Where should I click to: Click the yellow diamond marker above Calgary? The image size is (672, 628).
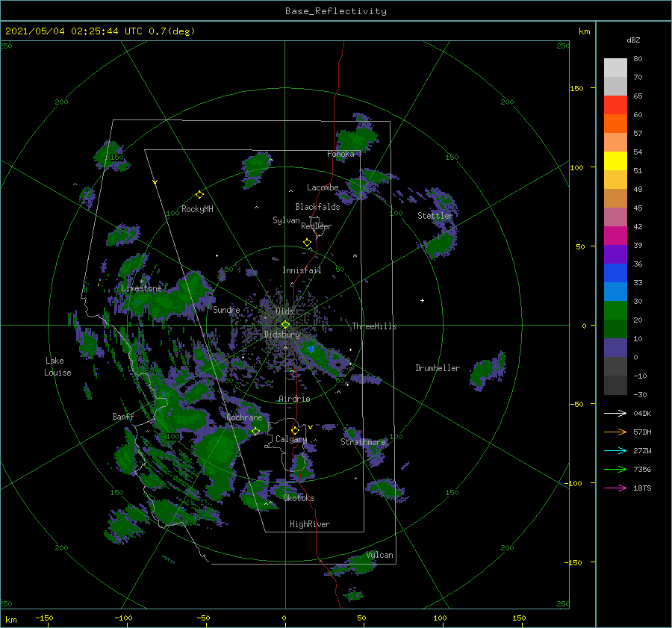295,430
